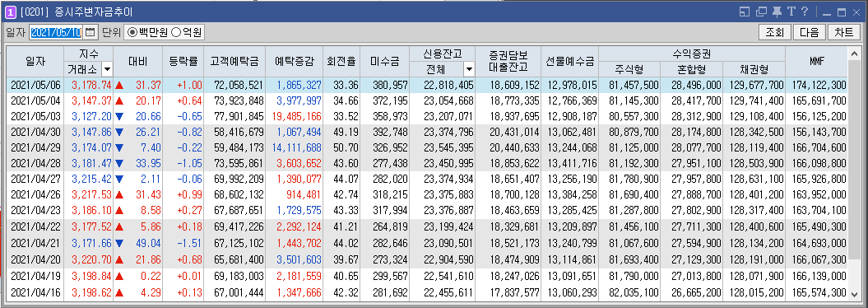Open help with the question mark icon
This screenshot has height=308, width=868.
point(805,12)
